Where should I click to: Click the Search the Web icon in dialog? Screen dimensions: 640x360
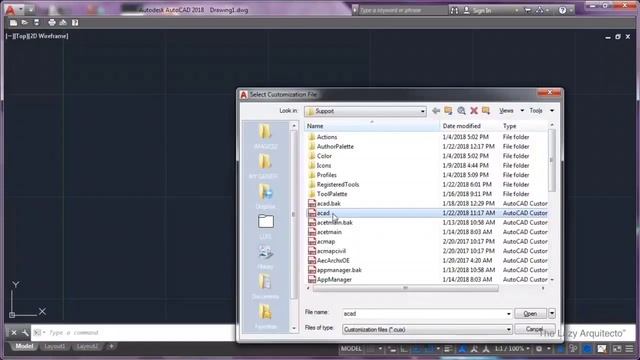(461, 111)
